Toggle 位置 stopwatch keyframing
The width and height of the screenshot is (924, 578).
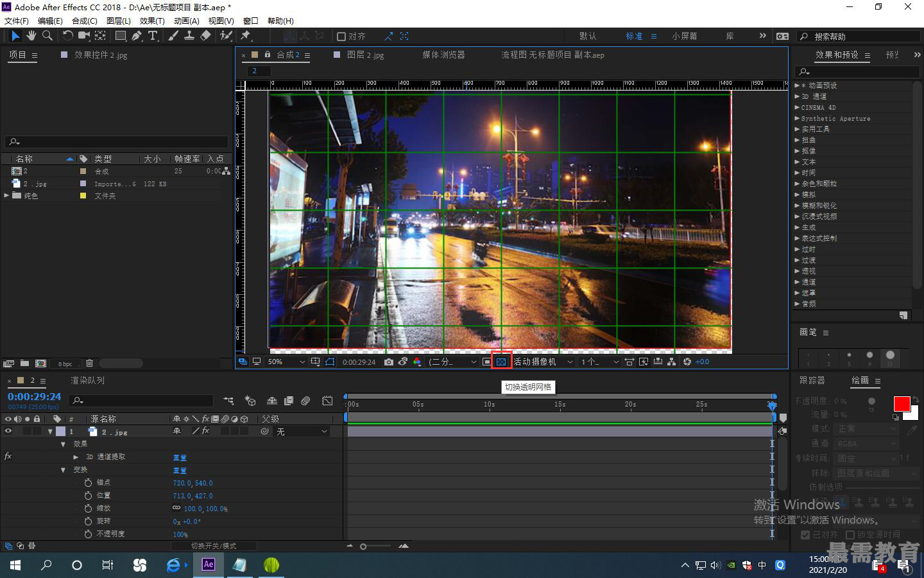point(88,495)
